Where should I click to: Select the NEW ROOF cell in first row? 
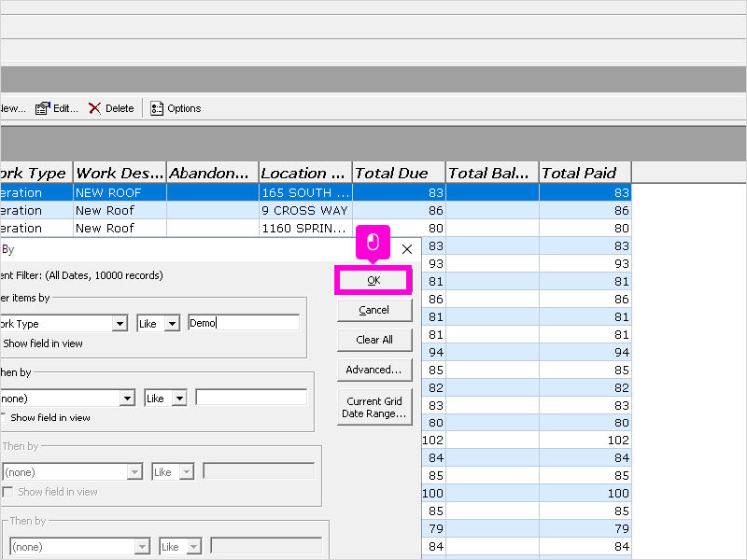tap(120, 193)
